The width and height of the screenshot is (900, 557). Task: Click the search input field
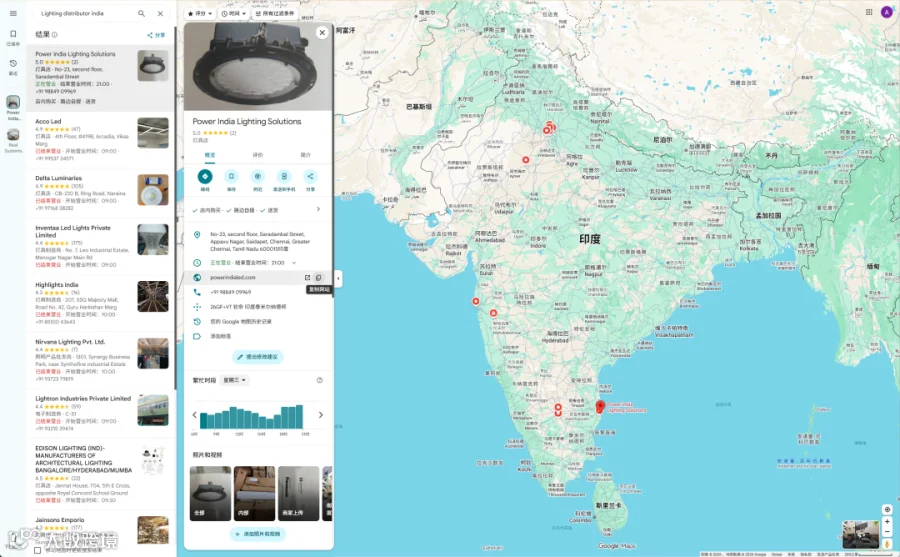pos(86,13)
